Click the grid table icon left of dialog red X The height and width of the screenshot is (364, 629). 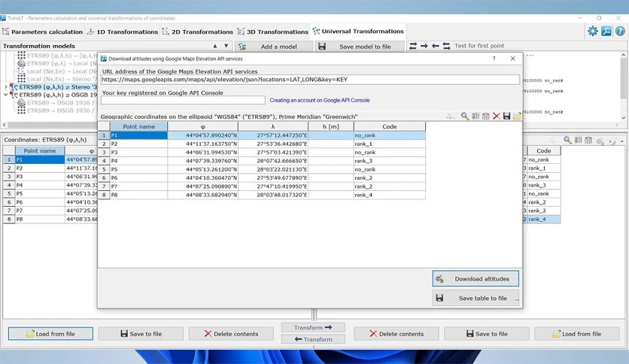click(486, 117)
